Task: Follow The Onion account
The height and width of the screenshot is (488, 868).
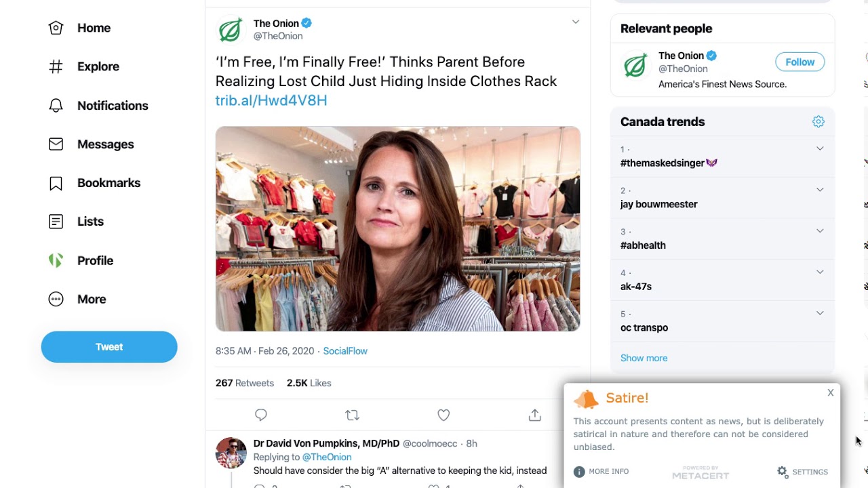Action: tap(800, 62)
